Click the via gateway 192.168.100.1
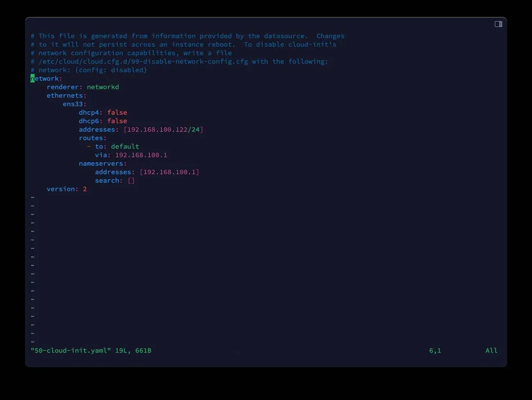532x400 pixels. click(x=141, y=155)
